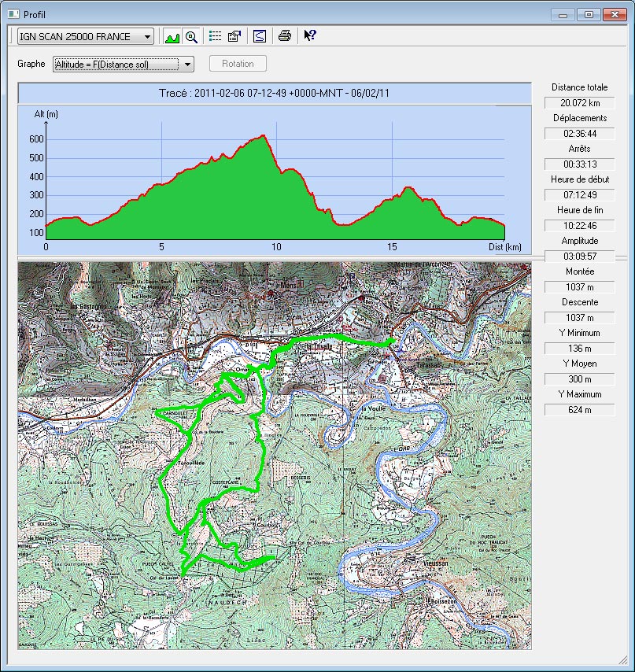Viewport: 635px width, 672px height.
Task: Open the graph properties icon
Action: (x=234, y=36)
